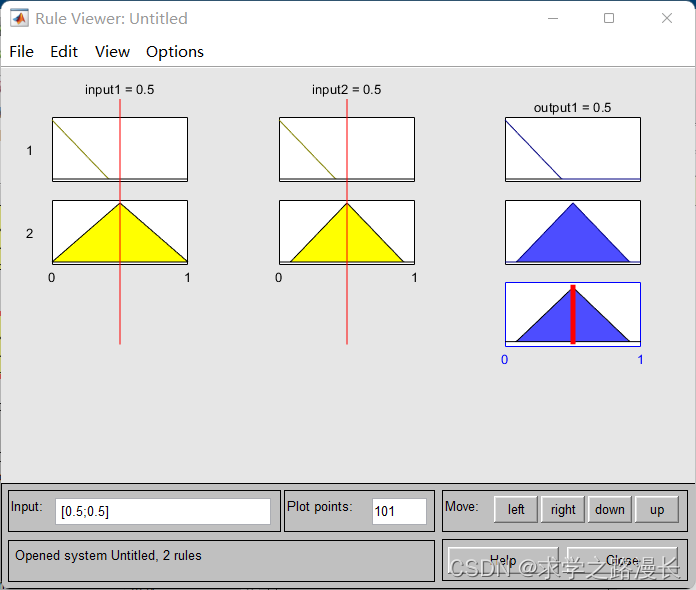The width and height of the screenshot is (696, 590).
Task: Click the Help button
Action: point(503,561)
